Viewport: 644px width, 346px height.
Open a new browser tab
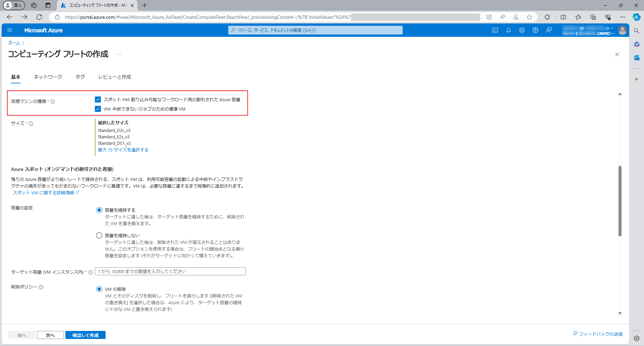click(144, 5)
